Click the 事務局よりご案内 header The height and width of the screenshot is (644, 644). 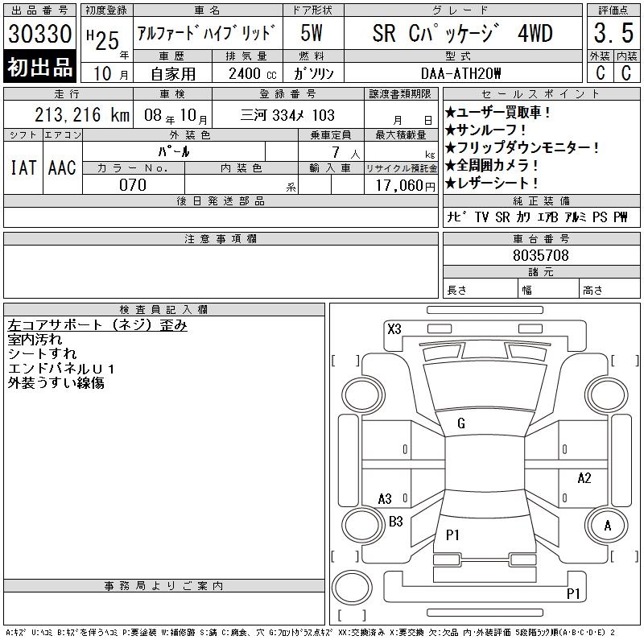click(164, 586)
